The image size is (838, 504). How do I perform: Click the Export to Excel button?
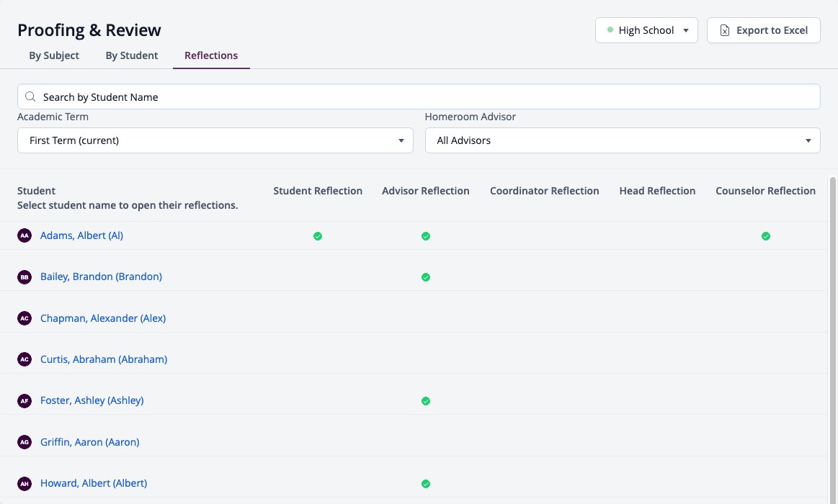tap(764, 30)
